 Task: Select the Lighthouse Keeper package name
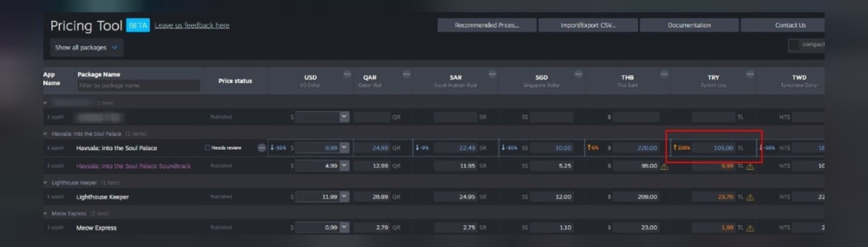point(102,197)
